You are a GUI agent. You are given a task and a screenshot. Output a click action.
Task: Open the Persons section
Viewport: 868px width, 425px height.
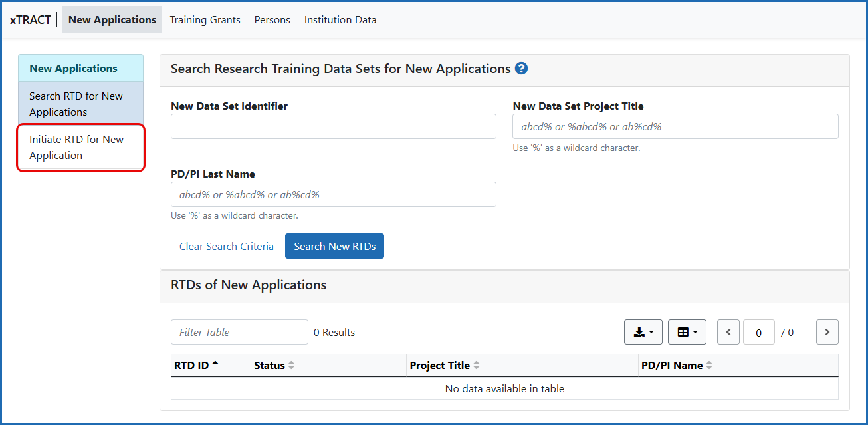(x=272, y=19)
